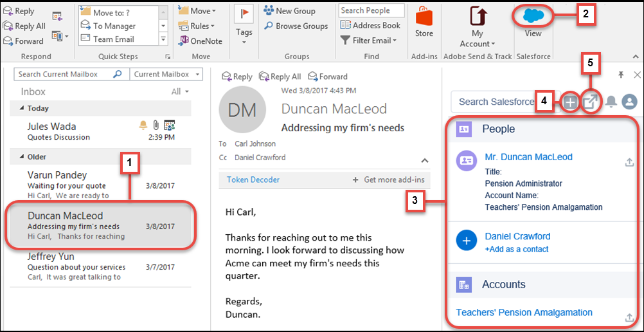Click the Search People input field
The image size is (644, 332).
371,10
